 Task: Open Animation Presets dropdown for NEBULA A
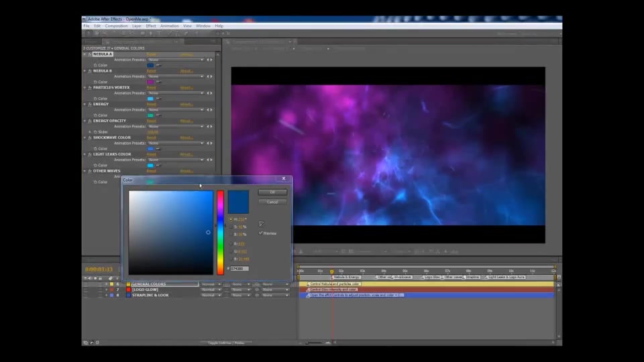tap(176, 60)
